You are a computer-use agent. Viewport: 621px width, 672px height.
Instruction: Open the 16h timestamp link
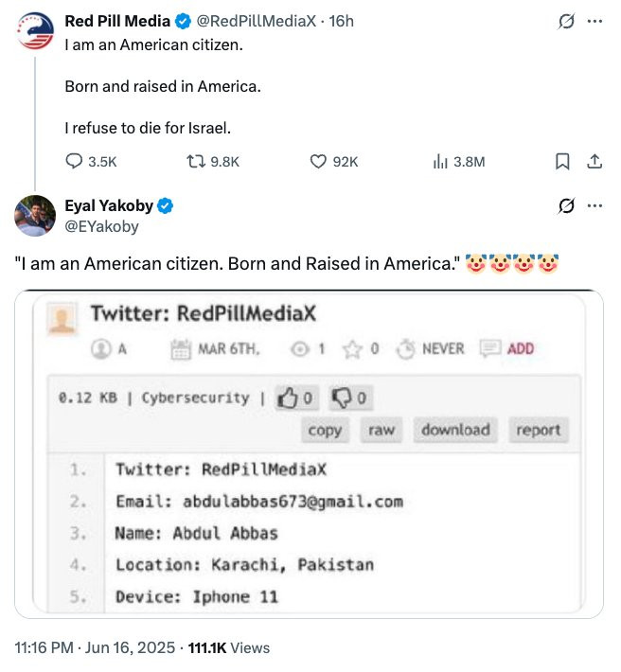pos(341,21)
